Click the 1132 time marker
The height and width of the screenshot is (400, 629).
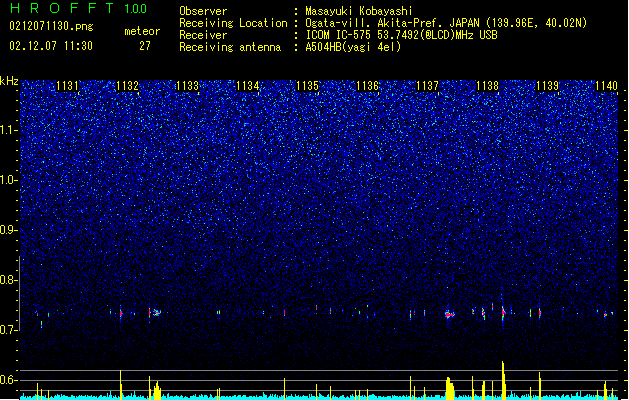(x=127, y=85)
